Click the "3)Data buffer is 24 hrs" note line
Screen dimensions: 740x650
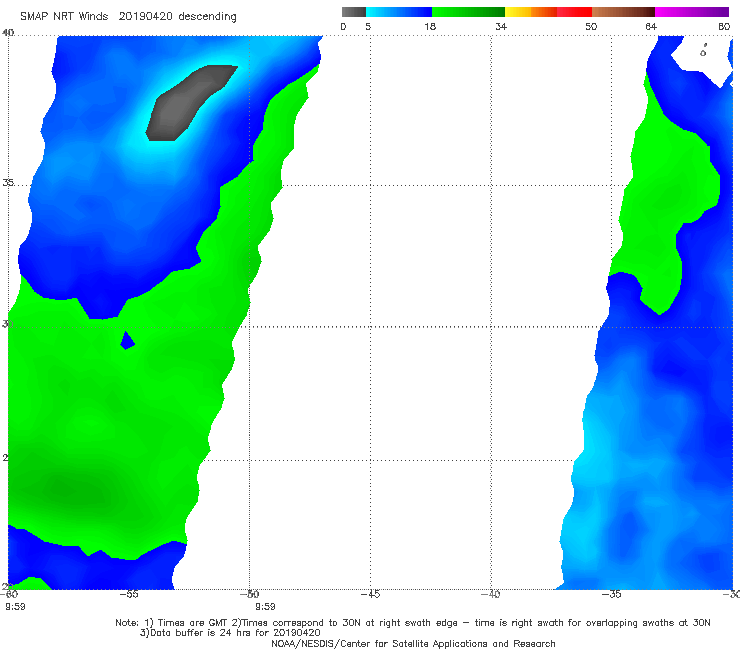pyautogui.click(x=230, y=633)
